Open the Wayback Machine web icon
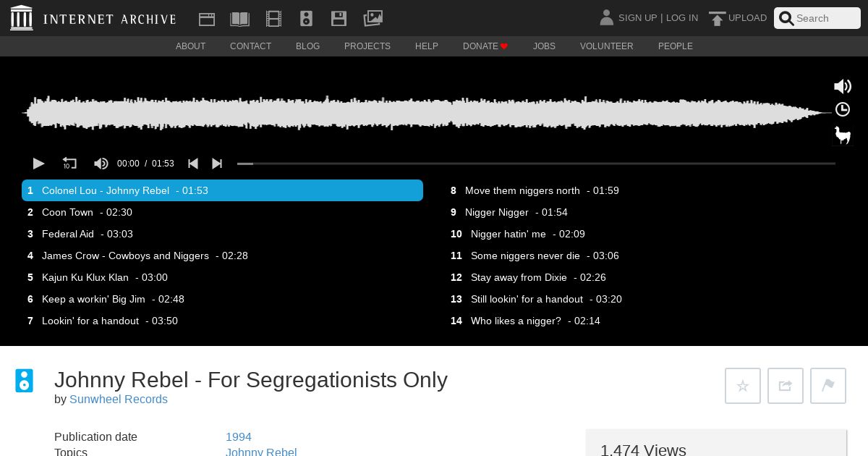The image size is (868, 456). (207, 19)
